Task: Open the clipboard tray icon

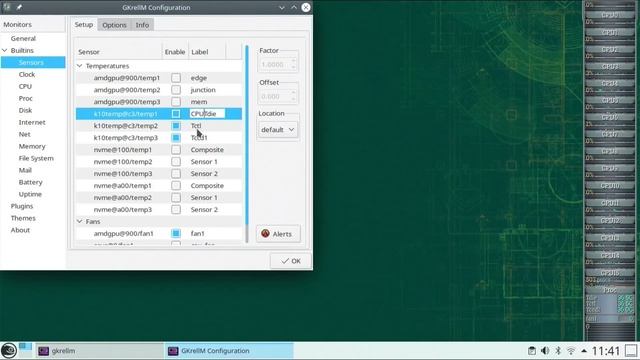Action: click(531, 351)
